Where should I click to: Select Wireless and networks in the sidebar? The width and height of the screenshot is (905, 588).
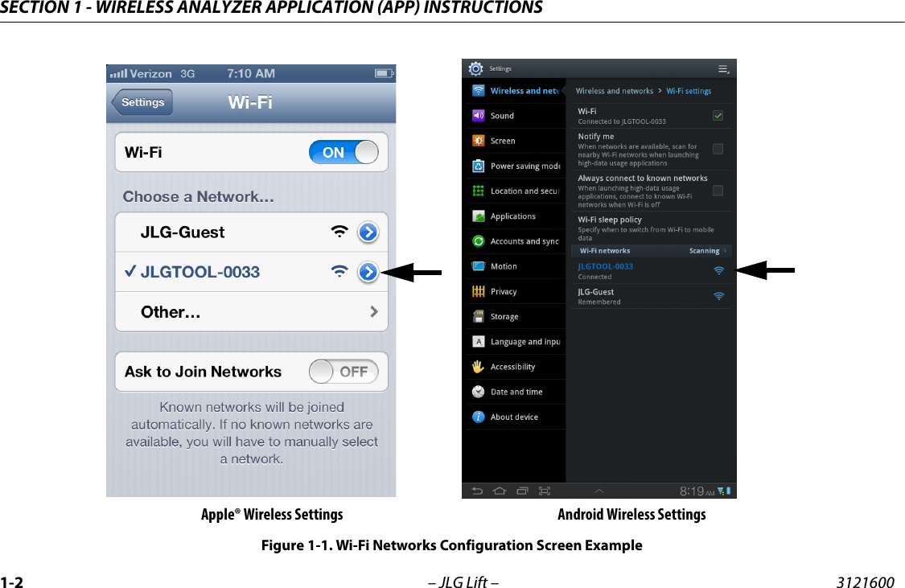click(x=515, y=90)
